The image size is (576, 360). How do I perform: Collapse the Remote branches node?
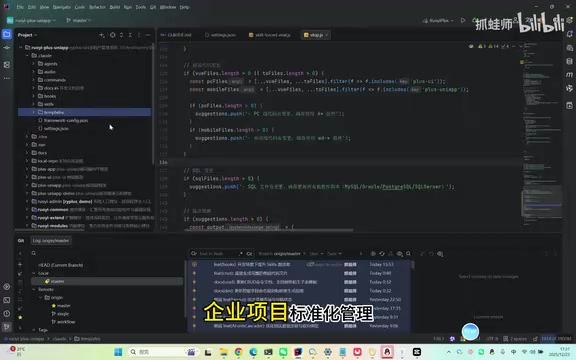(x=33, y=289)
